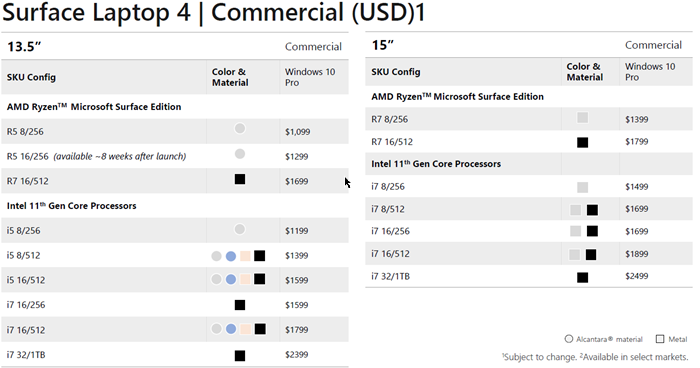The image size is (700, 368).
Task: Select the i7 16/256 row in 13.5-inch table
Action: pyautogui.click(x=175, y=305)
